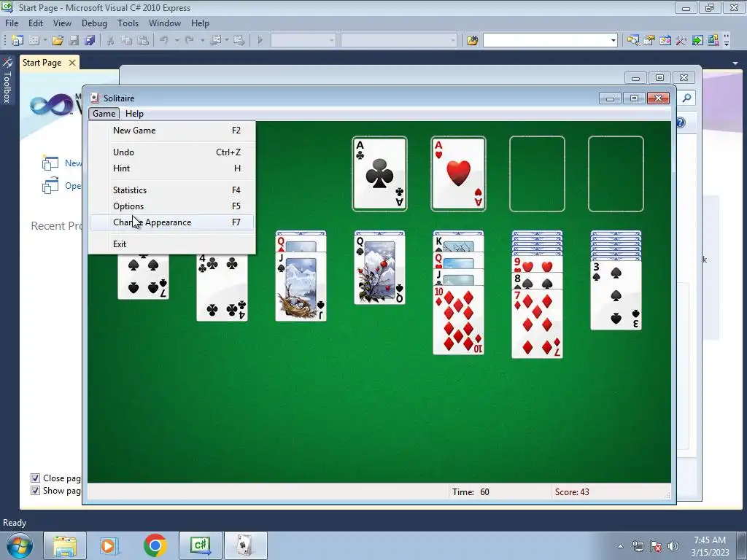Expand the Redo history dropdown arrow
This screenshot has height=560, width=747.
click(202, 41)
